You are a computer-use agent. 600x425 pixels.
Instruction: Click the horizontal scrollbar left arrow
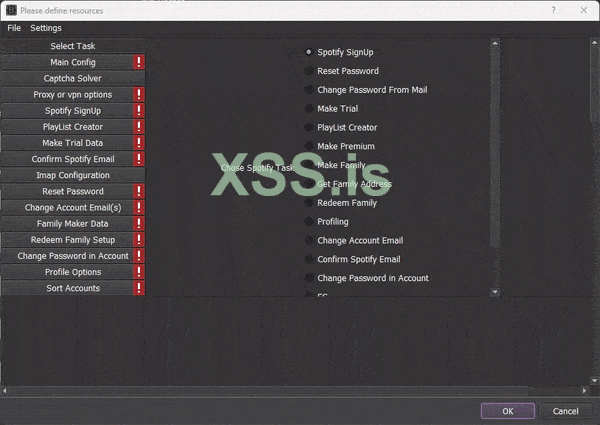pos(5,391)
